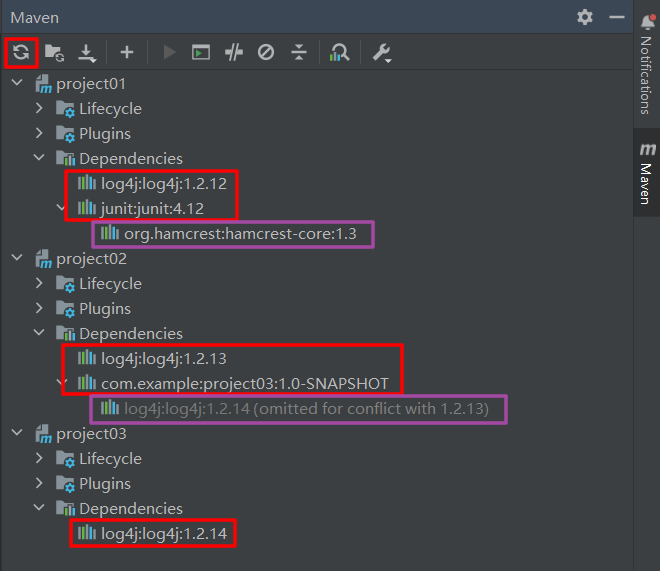Viewport: 660px width, 571px height.
Task: Click Dependencies label in project03
Action: [x=131, y=509]
